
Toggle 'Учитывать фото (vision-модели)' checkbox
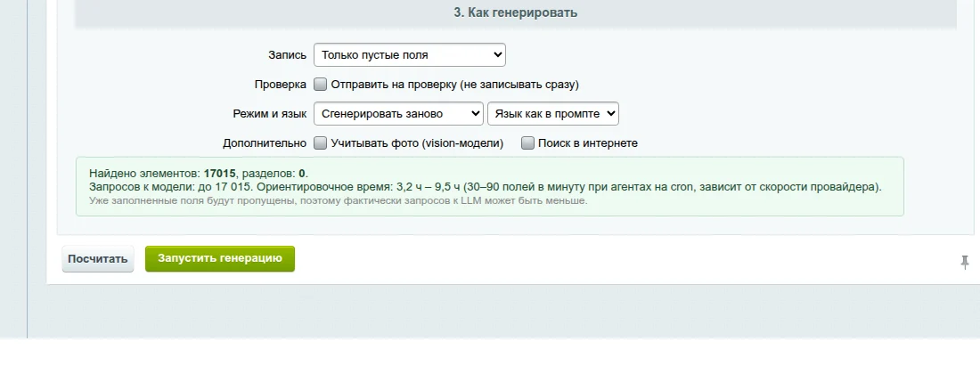click(320, 143)
